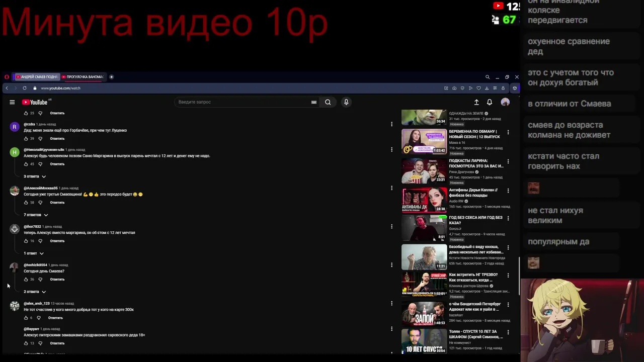
Task: Open options for 'Антифаны Дарьи Каплан' video
Action: 508,191
